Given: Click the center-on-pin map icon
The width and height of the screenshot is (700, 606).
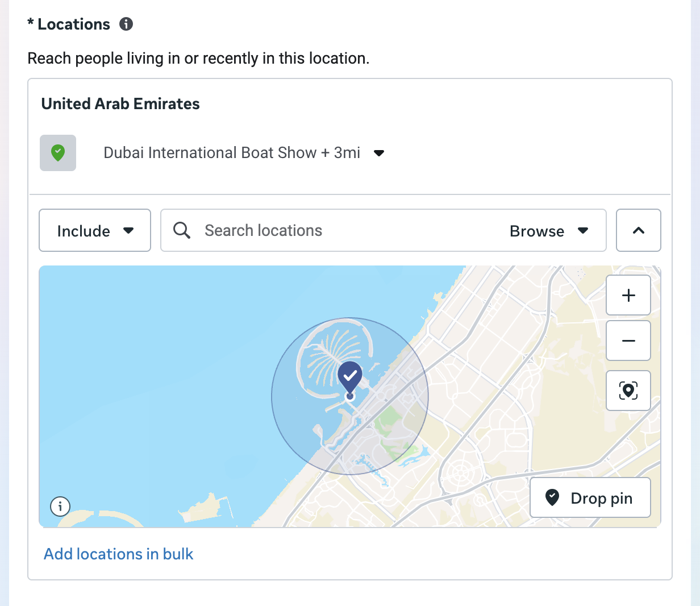Looking at the screenshot, I should point(628,391).
